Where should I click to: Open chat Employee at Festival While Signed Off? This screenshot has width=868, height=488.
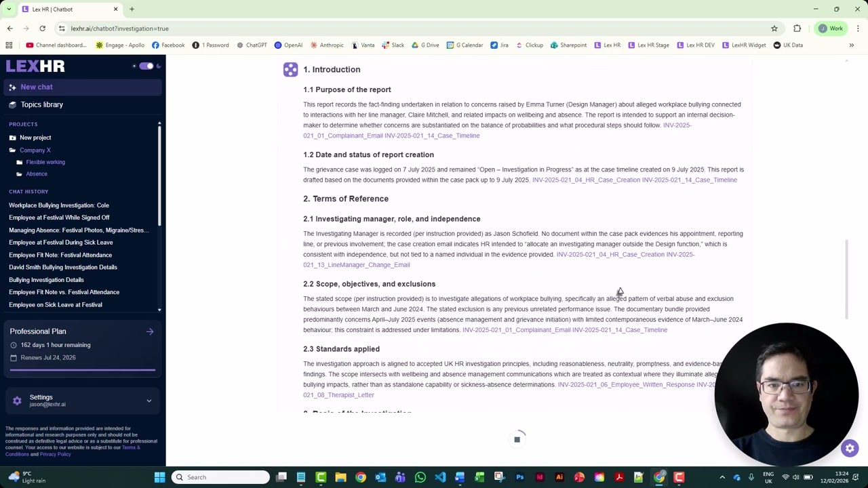click(x=59, y=218)
